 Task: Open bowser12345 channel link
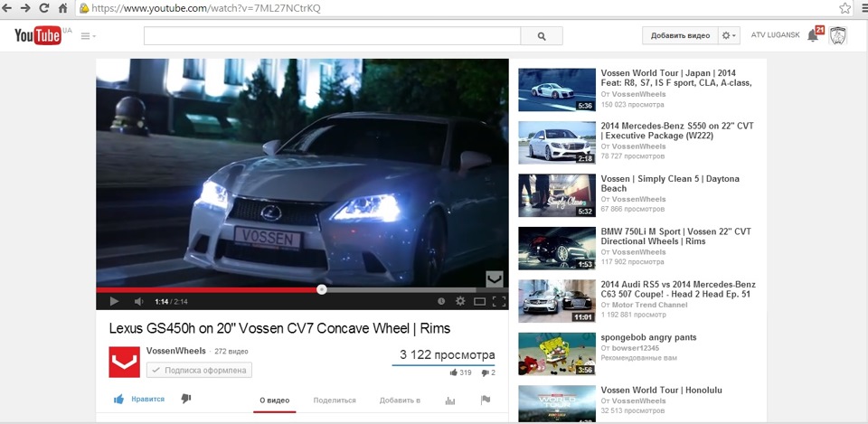[636, 348]
